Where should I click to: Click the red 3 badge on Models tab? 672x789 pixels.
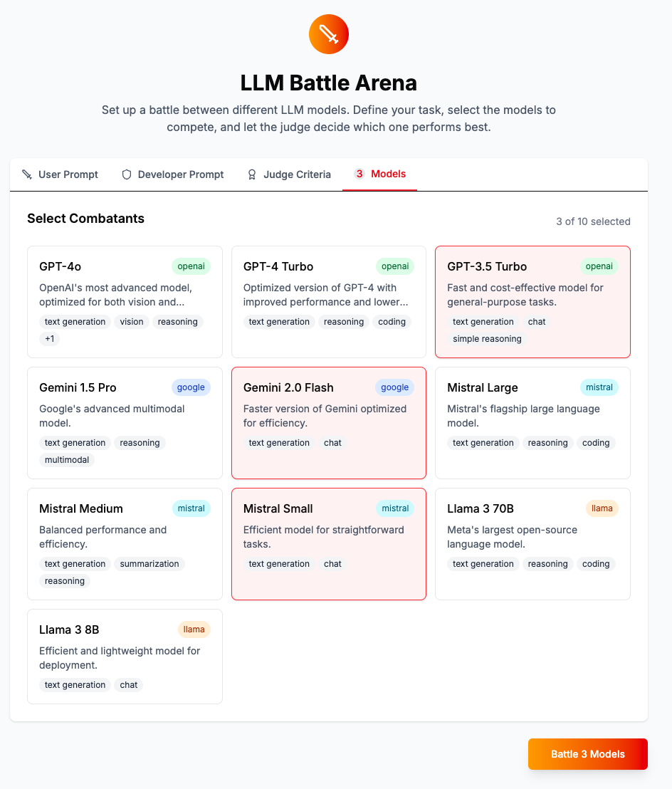click(x=359, y=174)
